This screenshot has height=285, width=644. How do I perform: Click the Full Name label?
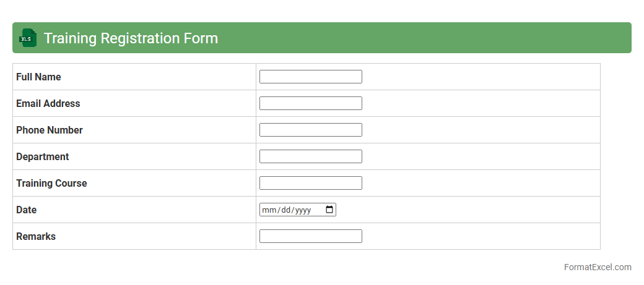(38, 77)
